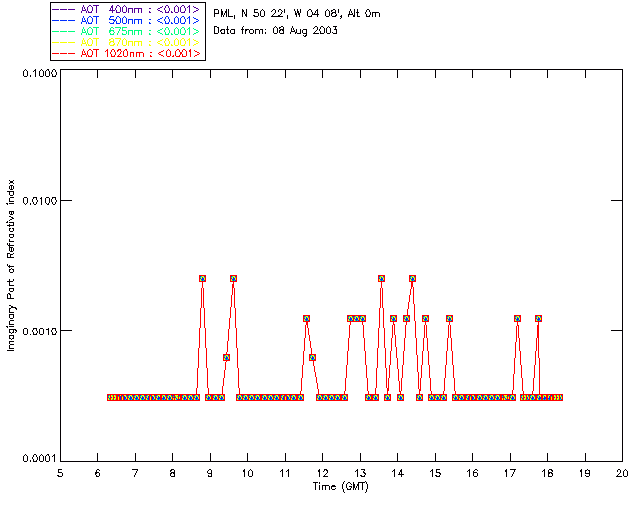
Task: Click x-axis tick label 17
Action: tap(510, 473)
